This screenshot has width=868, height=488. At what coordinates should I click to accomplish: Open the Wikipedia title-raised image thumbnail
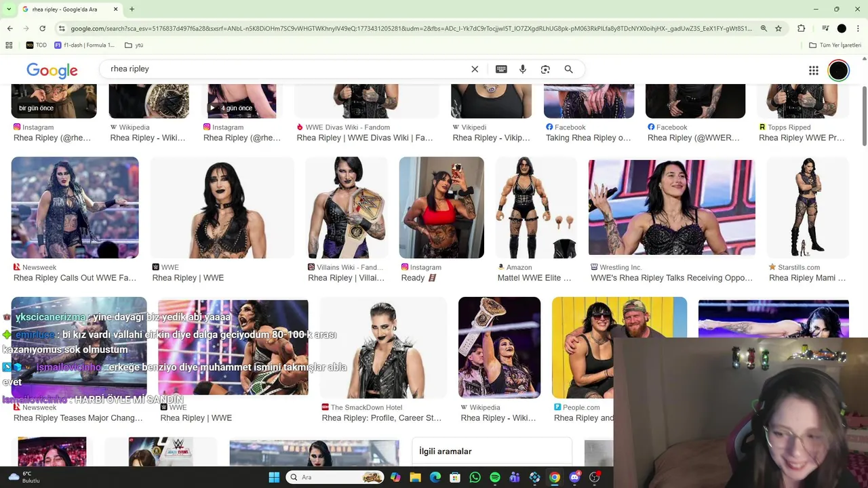click(499, 348)
